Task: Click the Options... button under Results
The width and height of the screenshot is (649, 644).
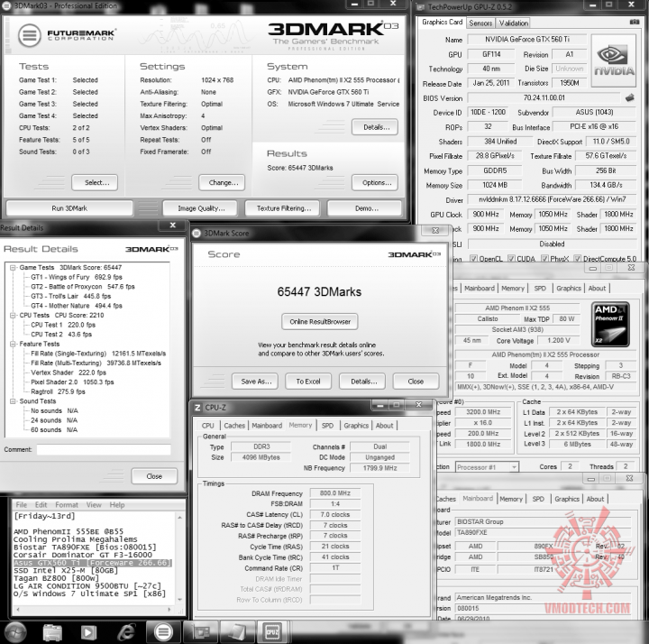Action: (375, 182)
